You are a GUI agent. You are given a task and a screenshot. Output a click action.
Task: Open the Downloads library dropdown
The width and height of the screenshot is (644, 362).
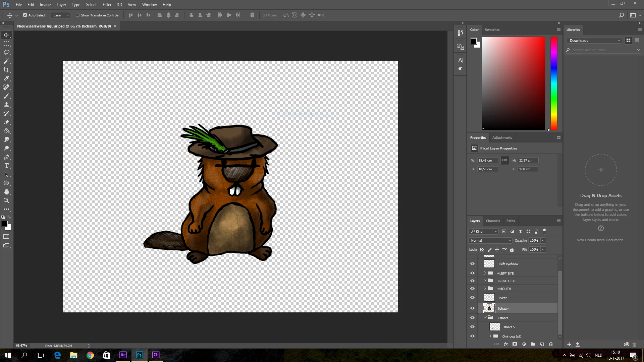[594, 41]
